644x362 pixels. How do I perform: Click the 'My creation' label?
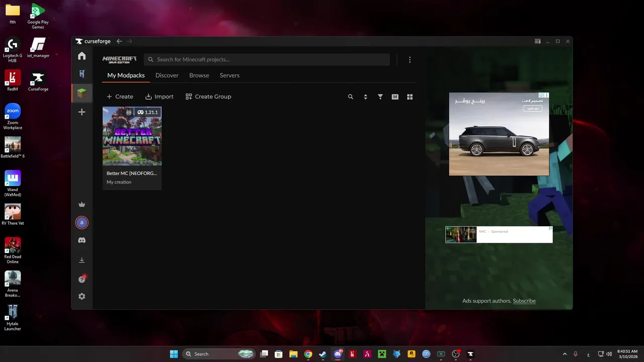click(119, 182)
